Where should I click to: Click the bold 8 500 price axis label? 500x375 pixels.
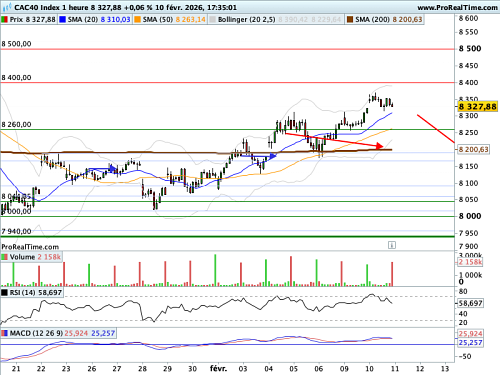coord(470,49)
